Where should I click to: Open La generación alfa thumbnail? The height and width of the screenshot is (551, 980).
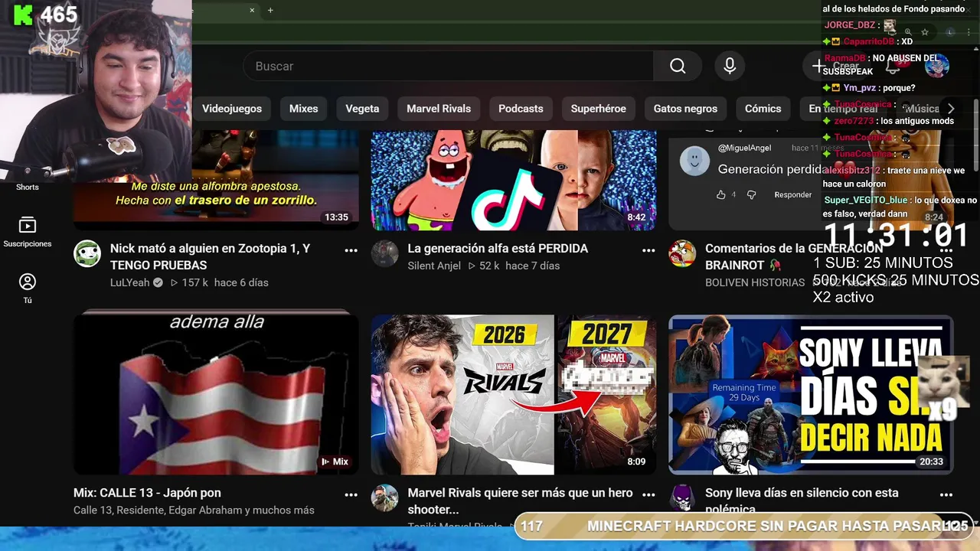point(514,180)
